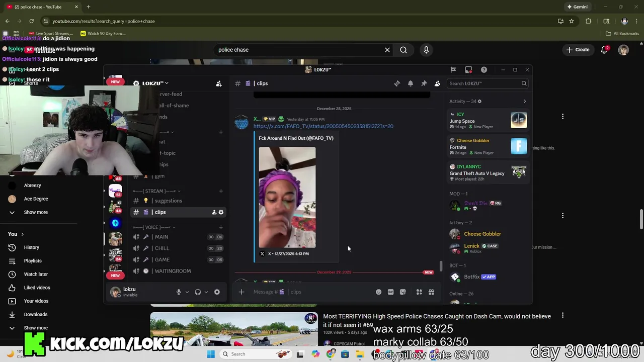This screenshot has height=362, width=644.
Task: Click the plus attach button in message bar
Action: 242,292
